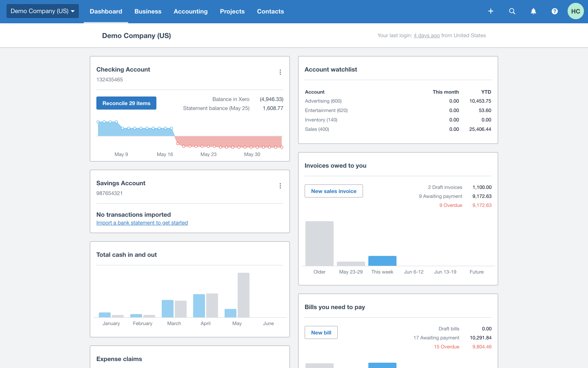Open Savings Account three-dot options menu

(280, 186)
